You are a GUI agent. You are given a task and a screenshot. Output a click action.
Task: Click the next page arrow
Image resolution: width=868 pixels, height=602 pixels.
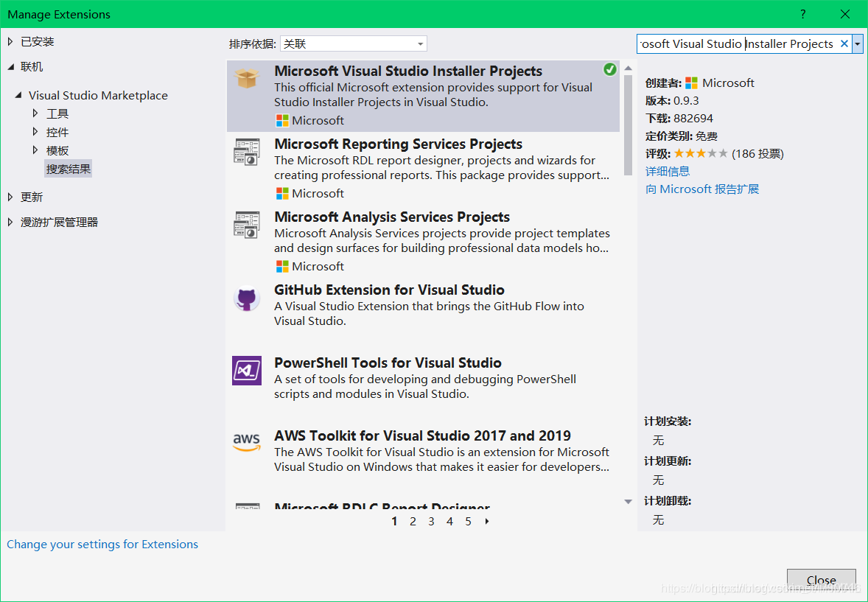click(x=487, y=521)
